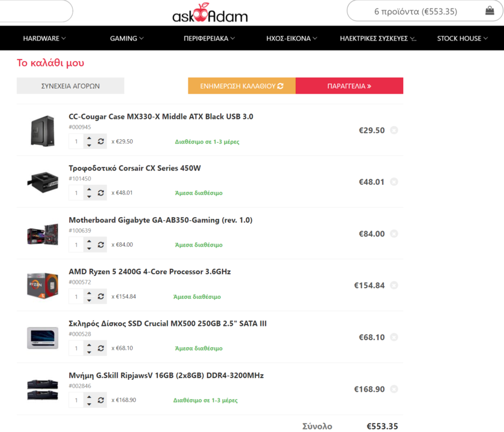Expand the ΗΧΟΣ-ΕΙΚΟΝΑ menu
This screenshot has width=504, height=432.
point(292,38)
